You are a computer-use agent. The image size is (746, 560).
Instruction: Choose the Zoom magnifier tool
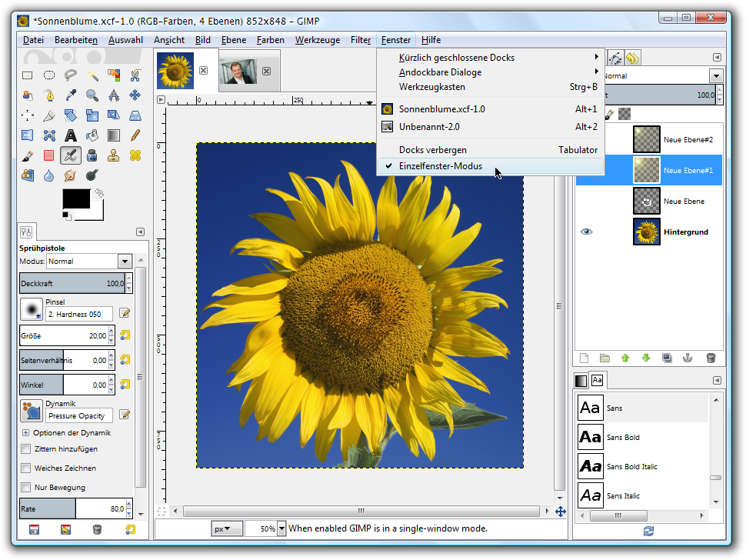[x=92, y=95]
